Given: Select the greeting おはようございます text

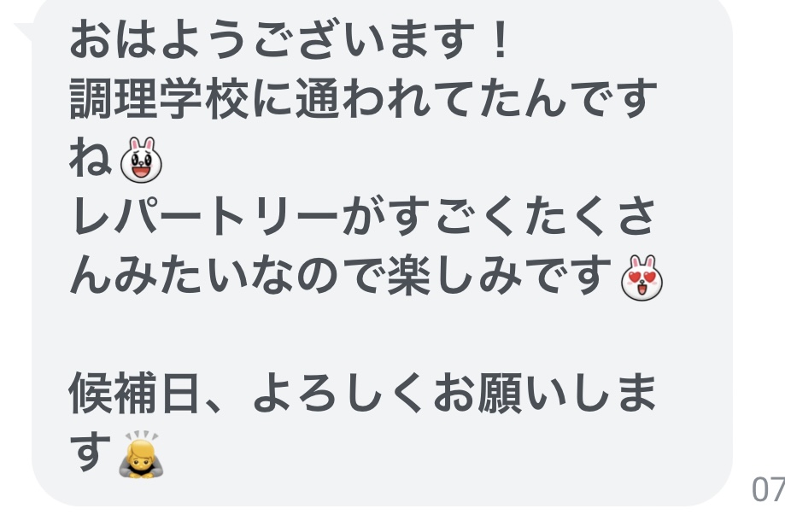Looking at the screenshot, I should [x=272, y=39].
